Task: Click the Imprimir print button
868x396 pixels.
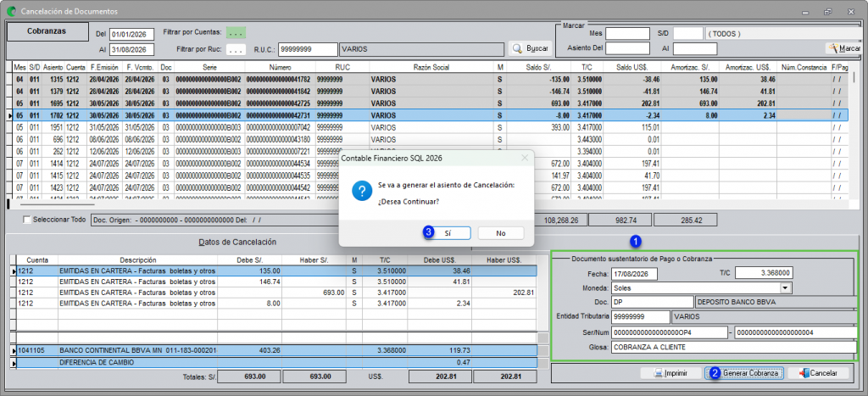Action: pos(670,373)
